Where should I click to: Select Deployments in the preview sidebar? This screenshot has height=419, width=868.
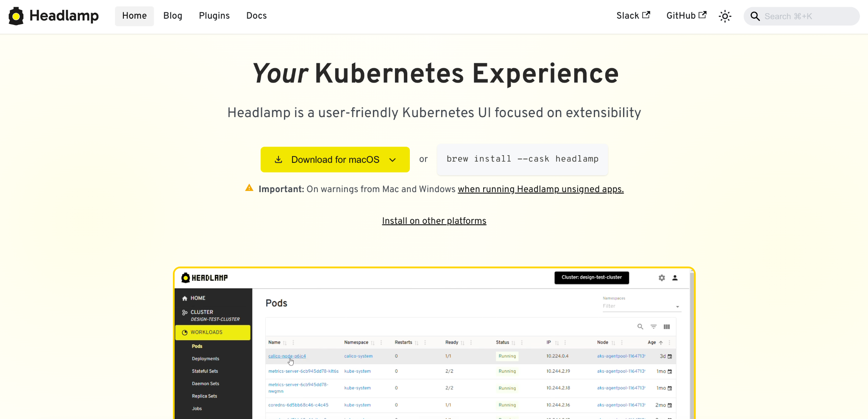[206, 359]
